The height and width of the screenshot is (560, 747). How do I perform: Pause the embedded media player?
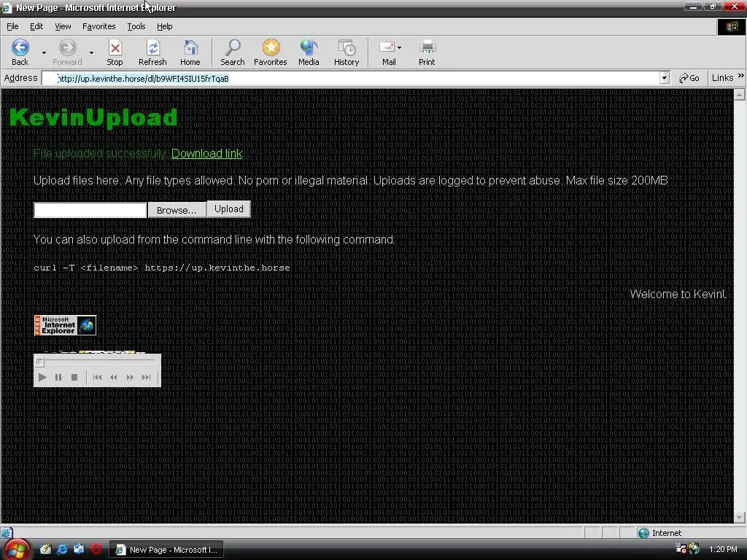click(x=58, y=377)
